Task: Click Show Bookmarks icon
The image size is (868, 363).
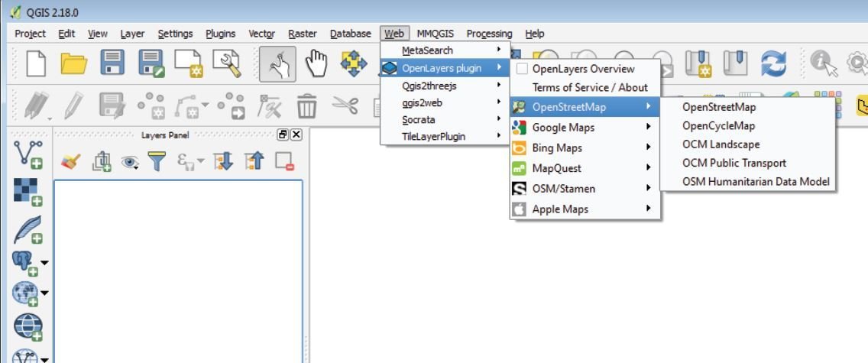Action: click(x=735, y=63)
